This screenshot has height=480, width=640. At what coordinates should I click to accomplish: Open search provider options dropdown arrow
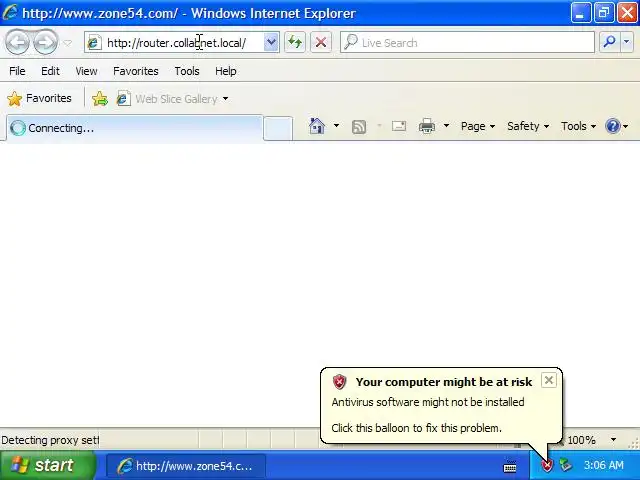point(627,42)
